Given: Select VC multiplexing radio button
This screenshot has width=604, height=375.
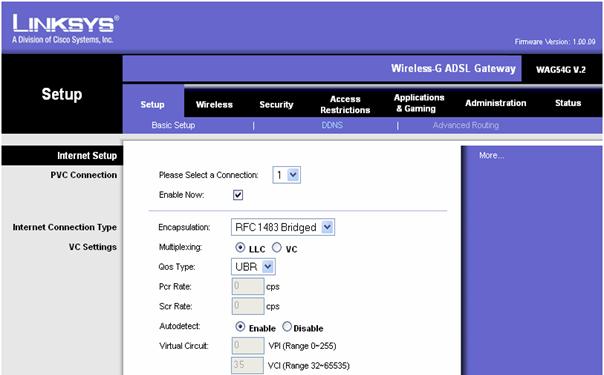Looking at the screenshot, I should pos(277,248).
